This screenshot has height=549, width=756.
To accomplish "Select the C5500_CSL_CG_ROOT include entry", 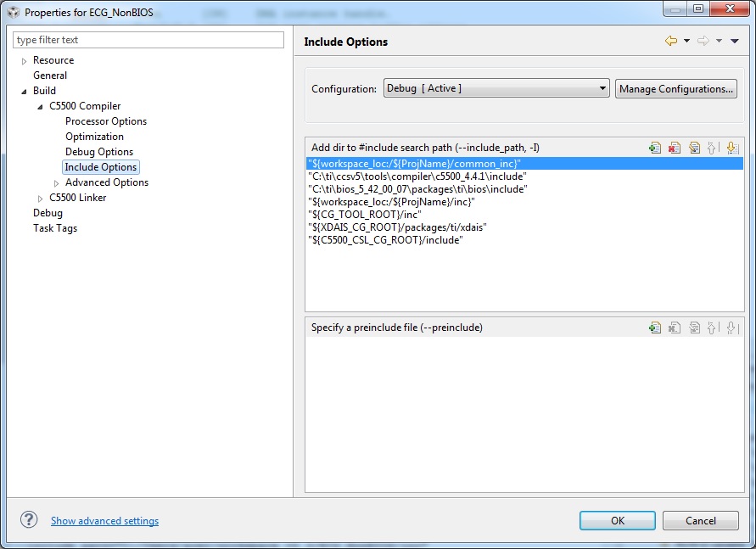I will tap(524, 240).
